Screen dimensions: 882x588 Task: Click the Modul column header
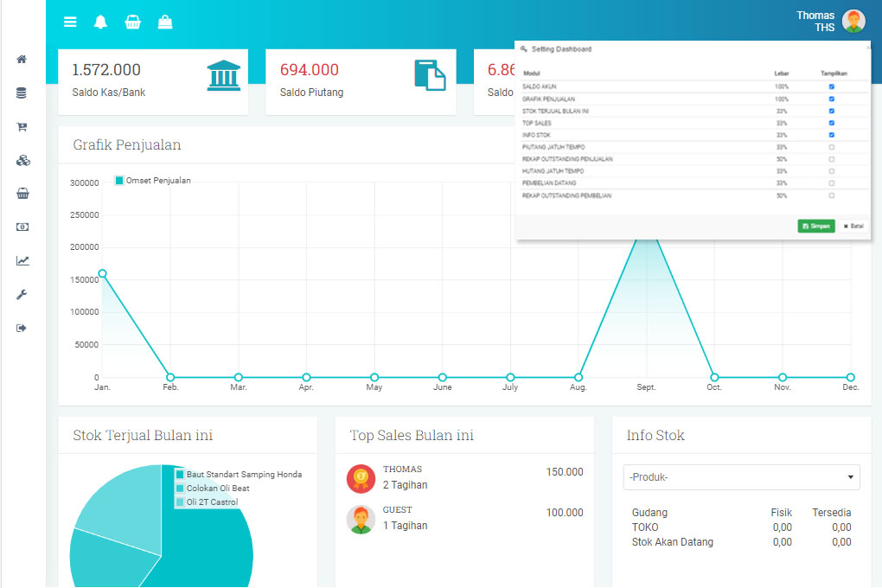532,73
